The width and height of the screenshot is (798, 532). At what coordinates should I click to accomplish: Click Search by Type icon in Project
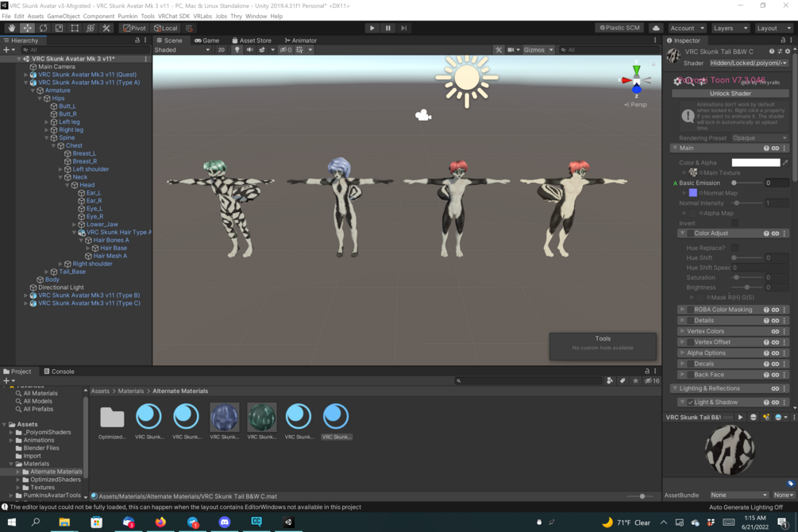[x=610, y=381]
